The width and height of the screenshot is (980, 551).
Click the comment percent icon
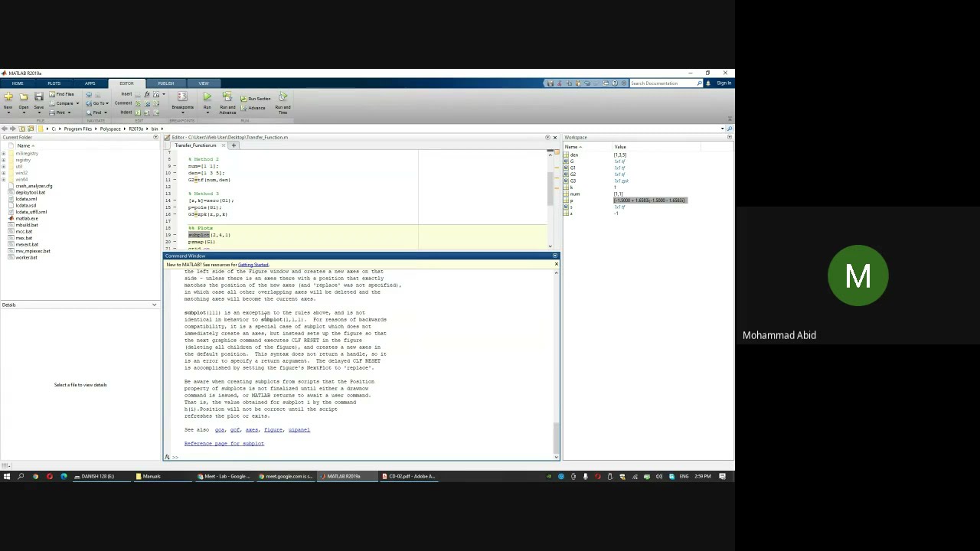138,103
